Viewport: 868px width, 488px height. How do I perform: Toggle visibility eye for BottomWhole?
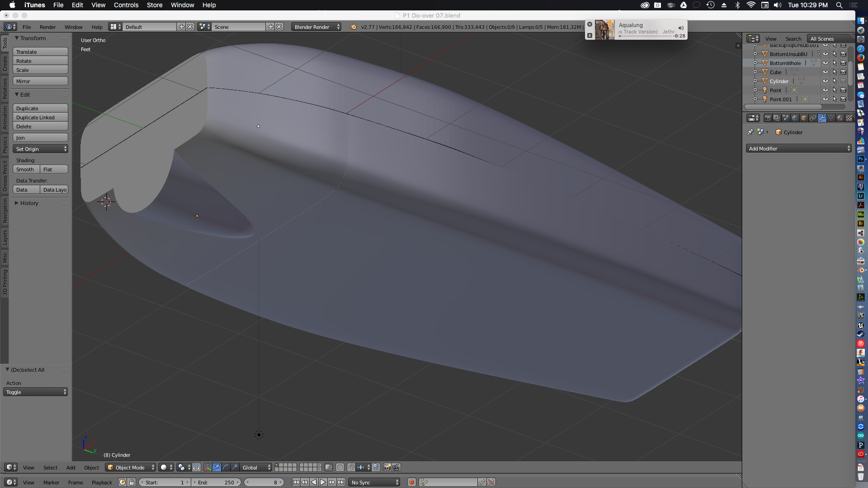(x=825, y=63)
